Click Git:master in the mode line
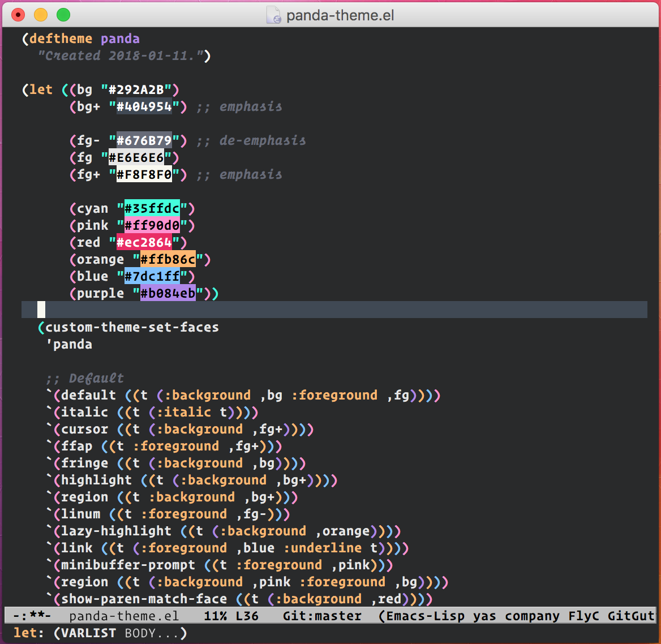The width and height of the screenshot is (661, 644). pyautogui.click(x=322, y=616)
